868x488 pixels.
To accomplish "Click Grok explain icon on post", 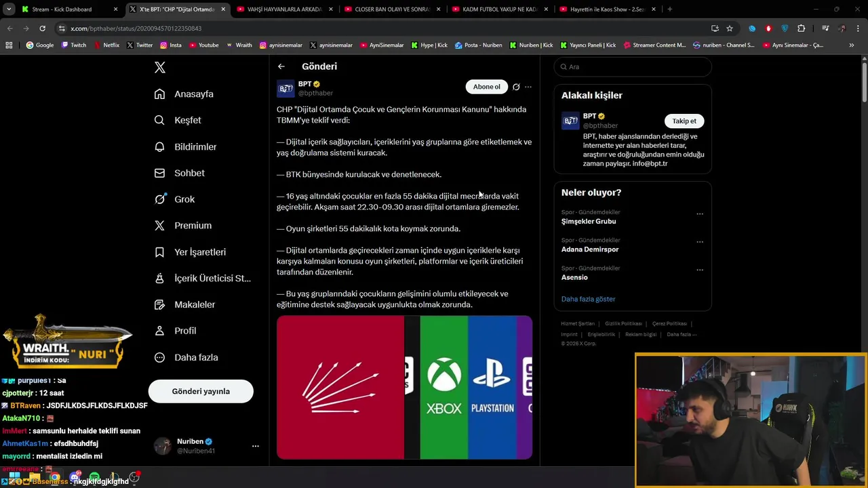I will [516, 87].
